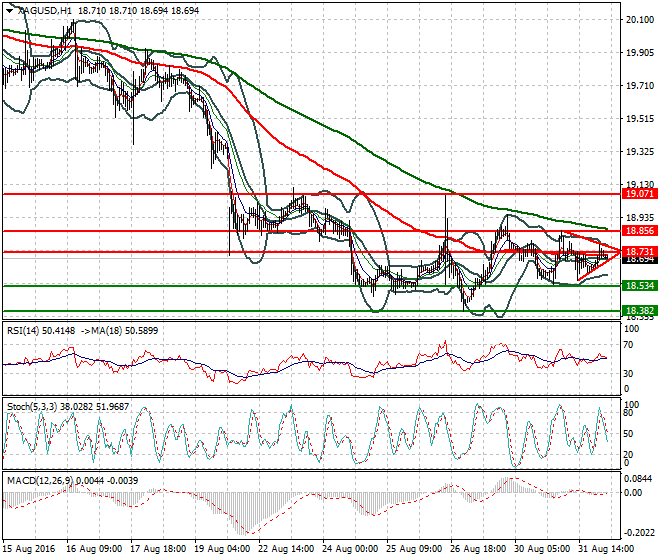The image size is (660, 560).
Task: Click the 16 Aug 09:00 time label
Action: (94, 549)
